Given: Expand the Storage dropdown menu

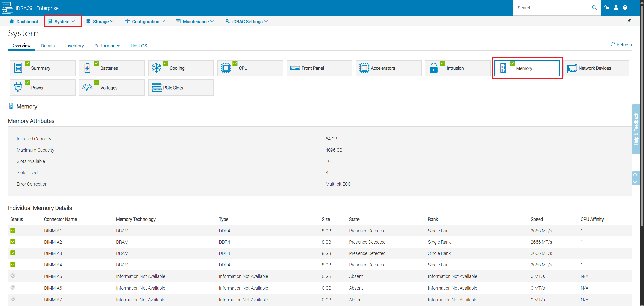Looking at the screenshot, I should click(x=100, y=21).
